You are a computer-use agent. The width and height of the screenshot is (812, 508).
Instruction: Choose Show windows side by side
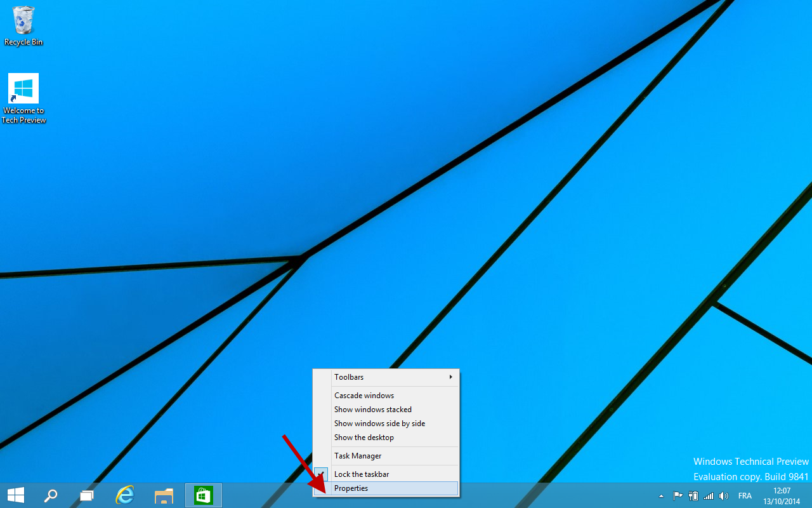point(386,424)
